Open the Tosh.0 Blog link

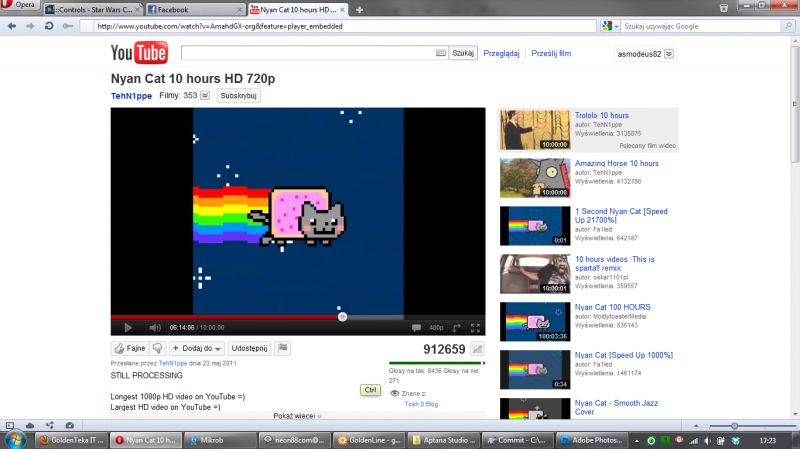click(421, 404)
